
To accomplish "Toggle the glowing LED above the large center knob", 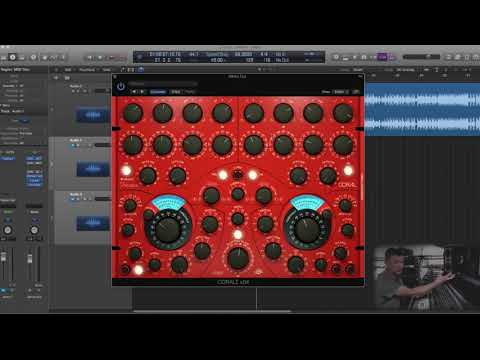I will [x=238, y=234].
